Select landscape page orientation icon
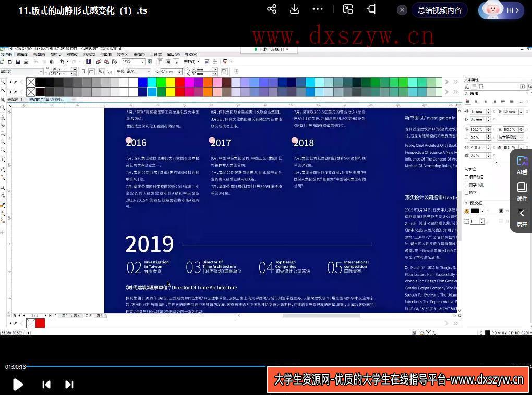 [91, 71]
